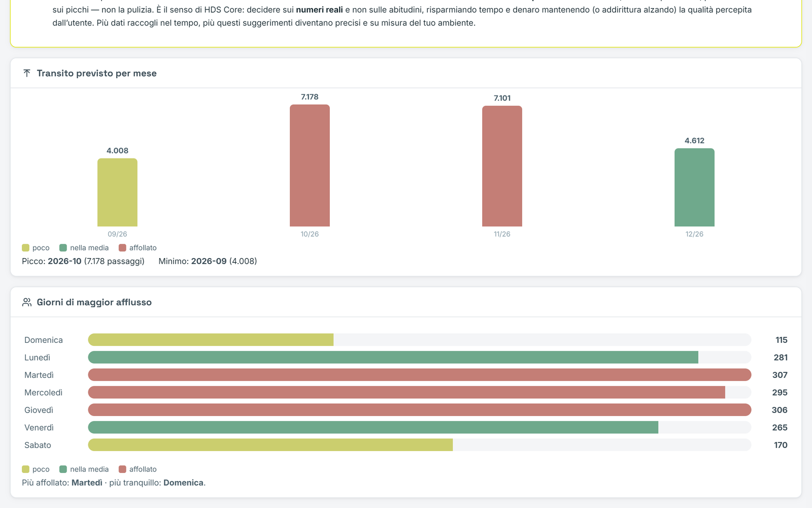
Task: Click the 09/26 yellow-green monthly bar
Action: (117, 193)
